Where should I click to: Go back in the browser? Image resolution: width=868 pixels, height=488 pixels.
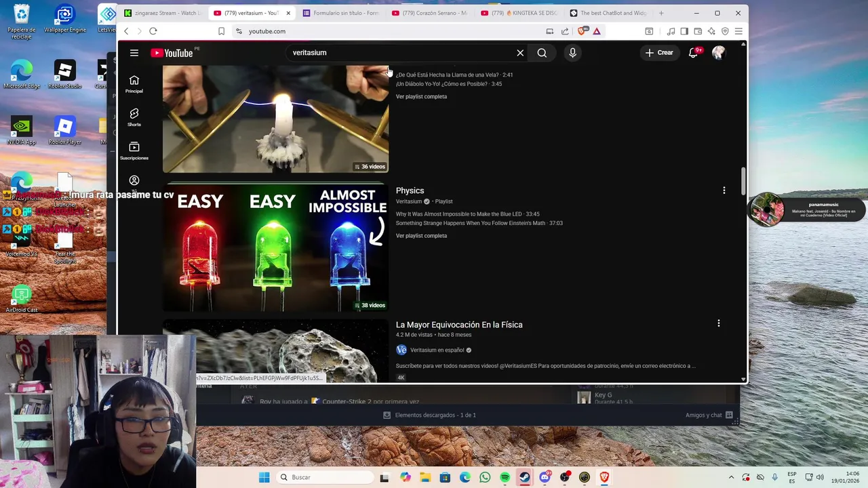pyautogui.click(x=126, y=31)
